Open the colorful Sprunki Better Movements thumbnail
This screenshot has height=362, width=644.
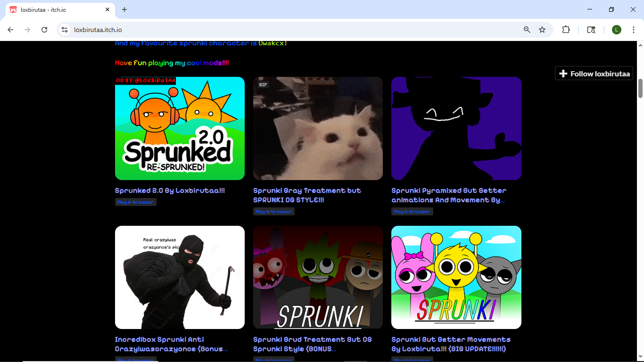(456, 277)
